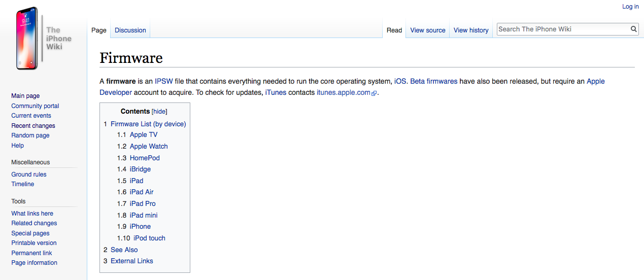Screen dimensions: 644x280
Task: Open external itunes.apple.com link
Action: tap(347, 92)
